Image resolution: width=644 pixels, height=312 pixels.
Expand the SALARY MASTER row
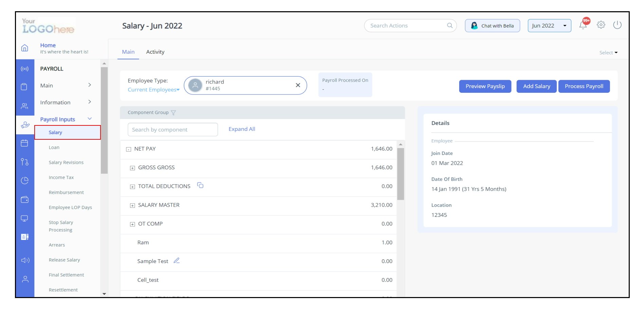(132, 205)
